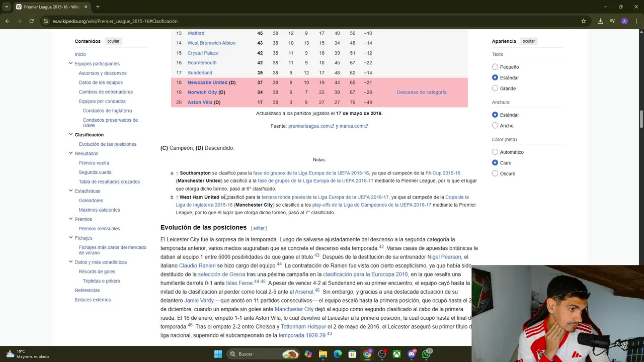Click editar next to Evolución de las posiciones
Viewport: 644px width, 362px height.
(x=259, y=228)
